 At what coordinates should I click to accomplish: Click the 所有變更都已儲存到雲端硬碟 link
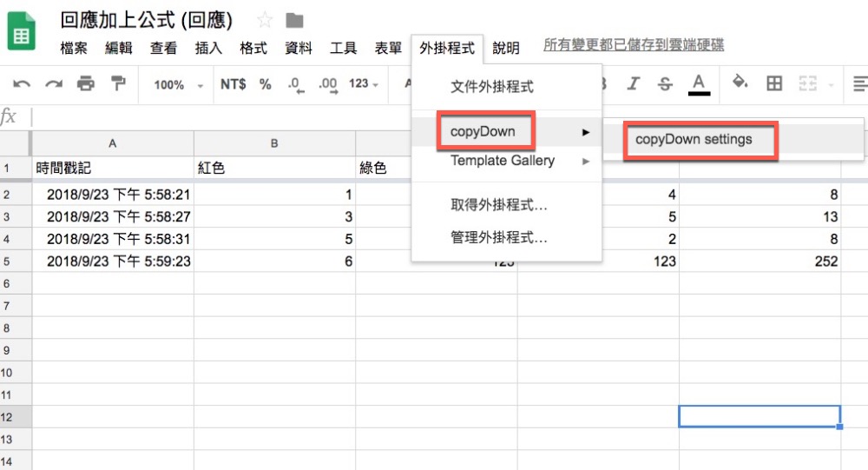pos(634,45)
